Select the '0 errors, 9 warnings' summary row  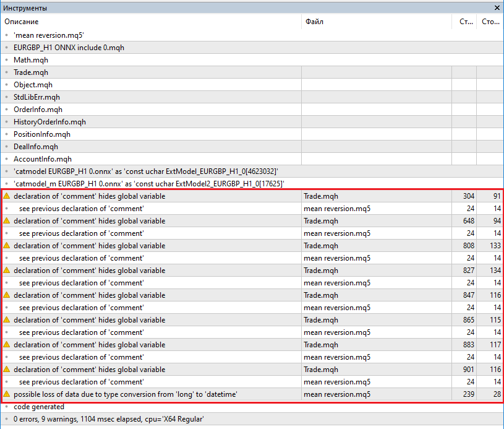pyautogui.click(x=252, y=419)
